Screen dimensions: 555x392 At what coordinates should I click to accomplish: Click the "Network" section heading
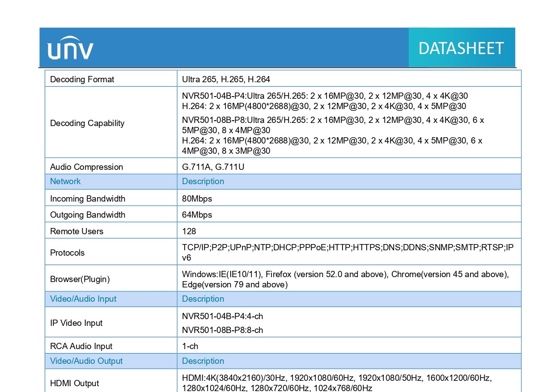click(x=65, y=181)
